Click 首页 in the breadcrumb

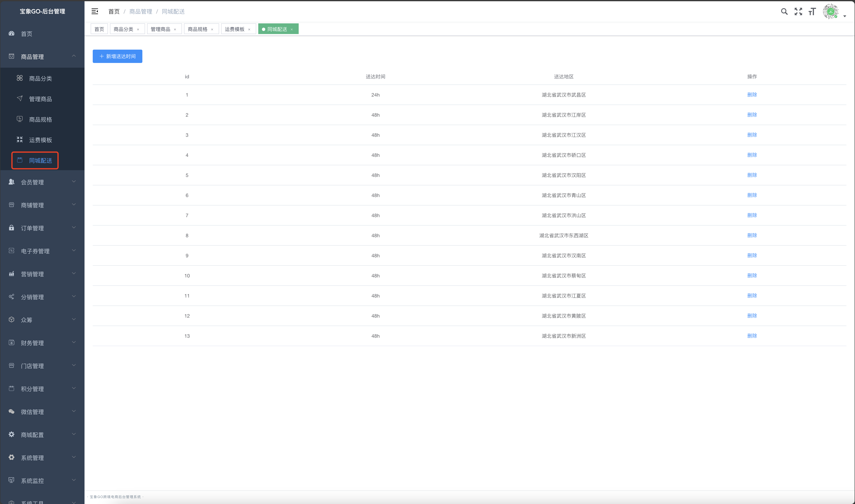(x=114, y=11)
